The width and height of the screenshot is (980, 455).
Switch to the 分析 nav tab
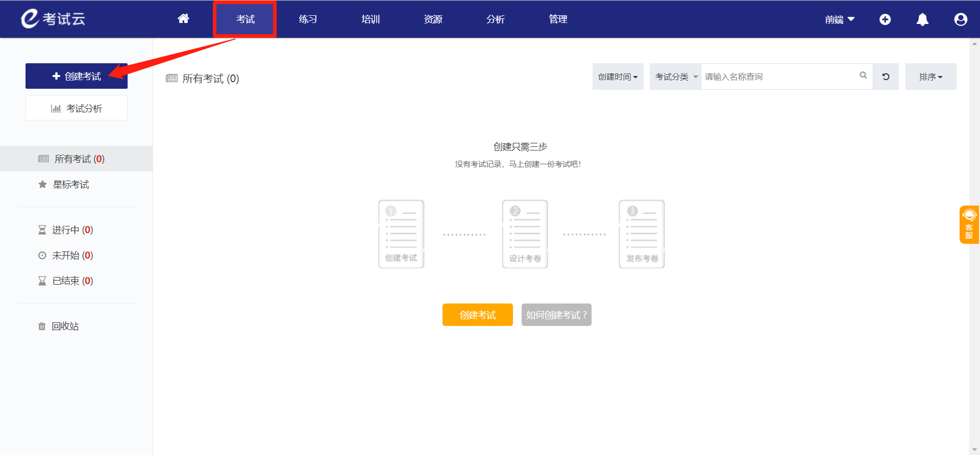click(496, 19)
